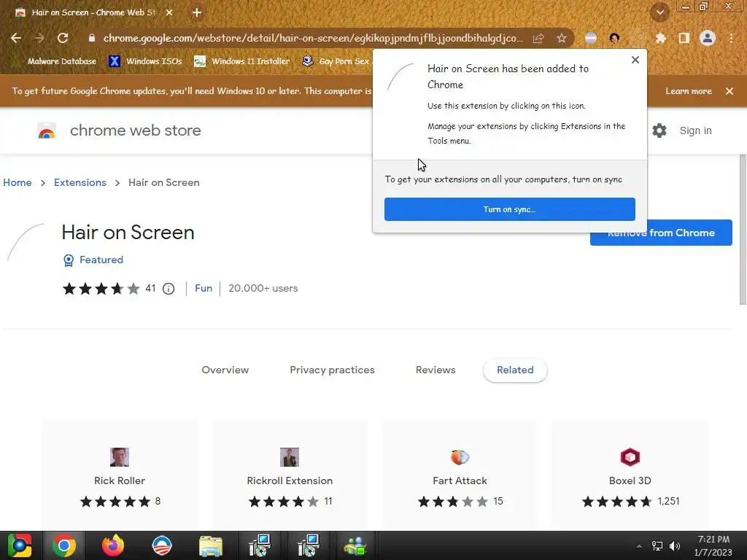Click the Hair on Screen star rating
Screen dimensions: 747x560
click(x=101, y=289)
